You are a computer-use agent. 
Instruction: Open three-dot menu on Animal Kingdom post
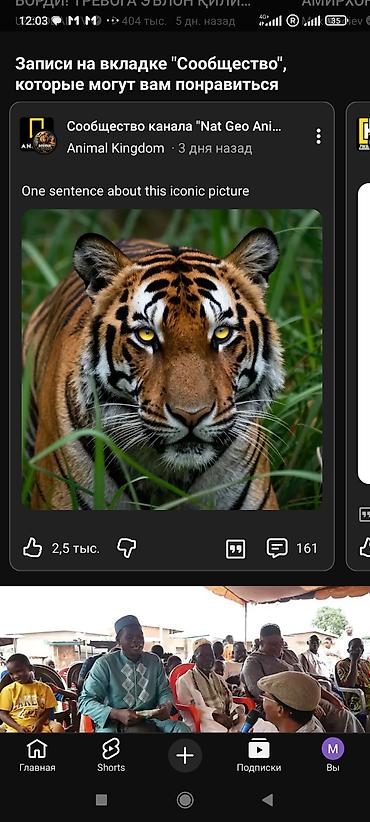[x=318, y=136]
